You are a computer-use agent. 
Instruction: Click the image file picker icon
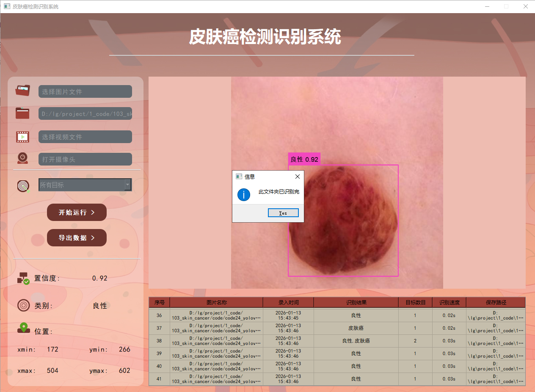coord(23,91)
